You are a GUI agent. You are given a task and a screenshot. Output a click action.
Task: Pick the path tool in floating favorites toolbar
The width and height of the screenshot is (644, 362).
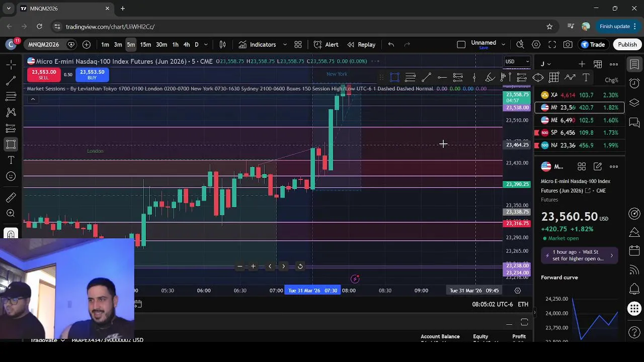(x=570, y=77)
